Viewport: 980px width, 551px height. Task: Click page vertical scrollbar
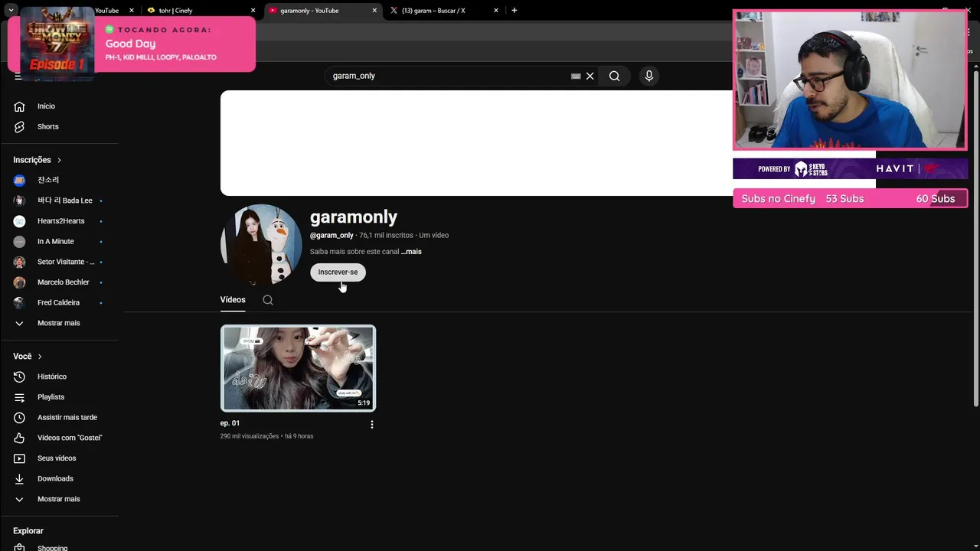click(975, 237)
